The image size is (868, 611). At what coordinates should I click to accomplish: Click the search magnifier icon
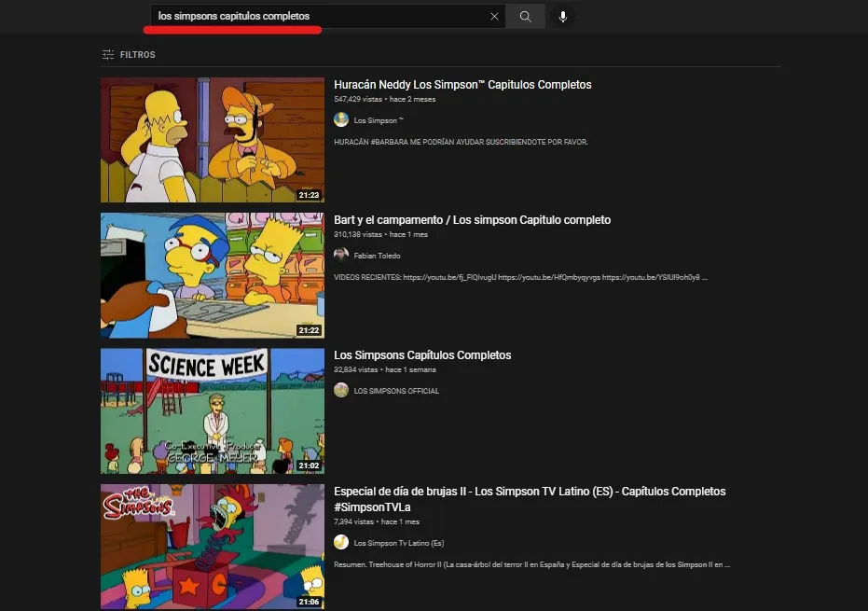525,16
